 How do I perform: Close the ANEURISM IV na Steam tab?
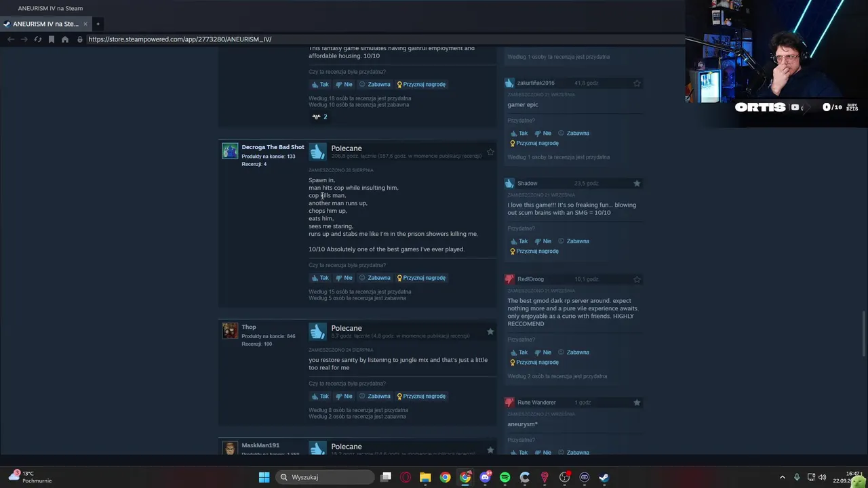click(x=85, y=24)
